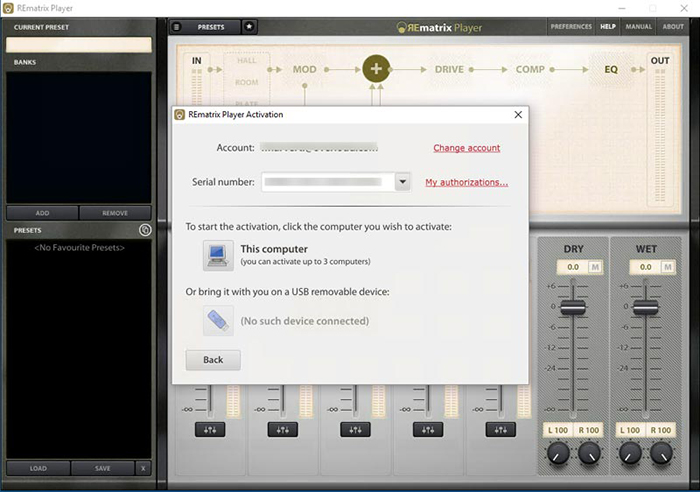700x492 pixels.
Task: Click the LOAD preset button
Action: coord(38,468)
